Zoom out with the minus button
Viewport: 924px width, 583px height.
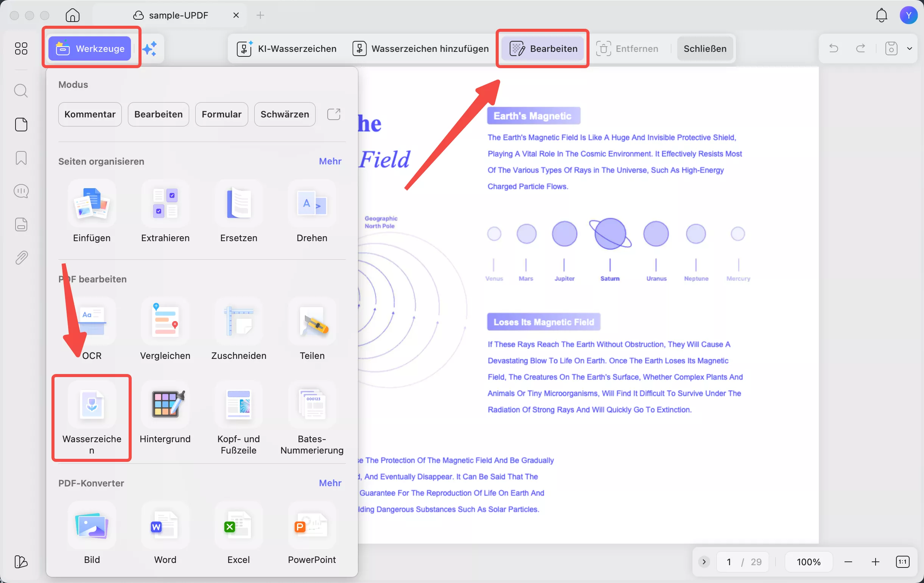pos(848,562)
